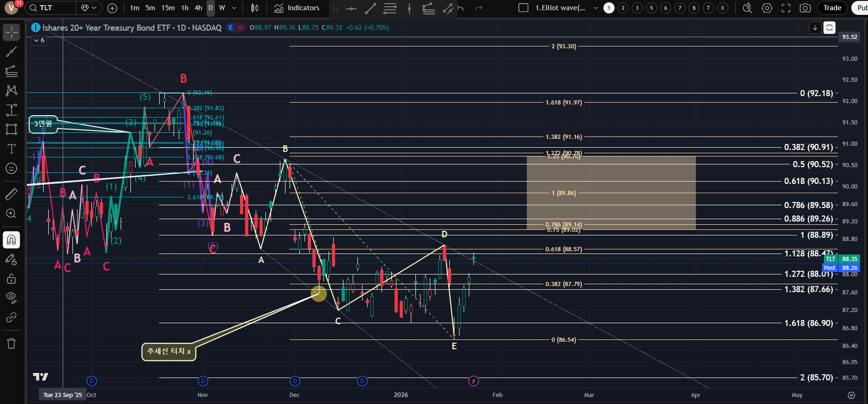Click the TLT symbol search field
The width and height of the screenshot is (868, 404).
[x=51, y=8]
